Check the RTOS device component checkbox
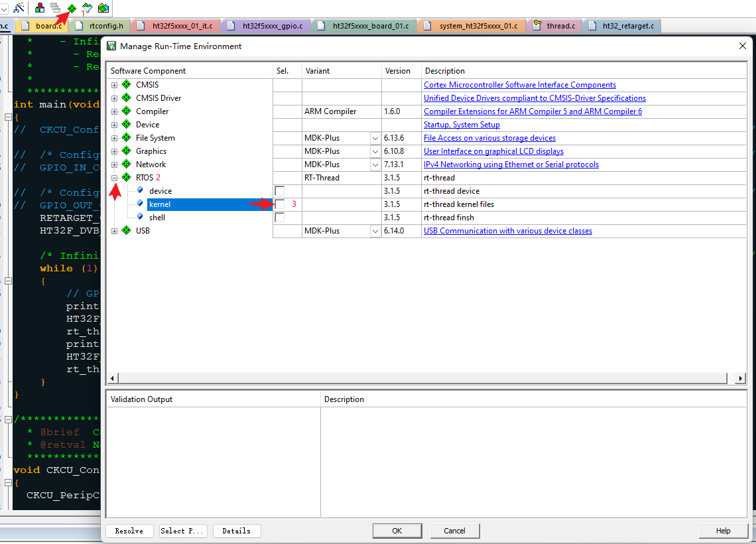This screenshot has width=756, height=544. [x=280, y=191]
